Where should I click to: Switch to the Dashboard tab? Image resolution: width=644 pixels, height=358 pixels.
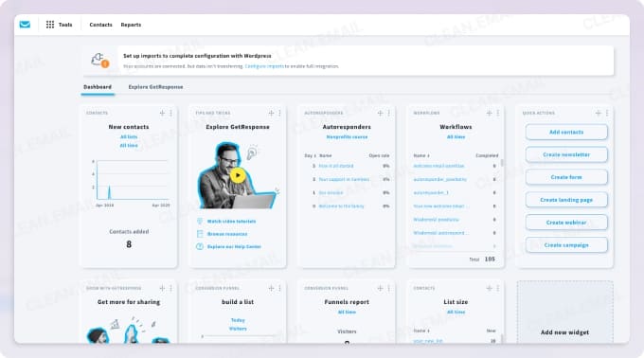click(x=98, y=87)
